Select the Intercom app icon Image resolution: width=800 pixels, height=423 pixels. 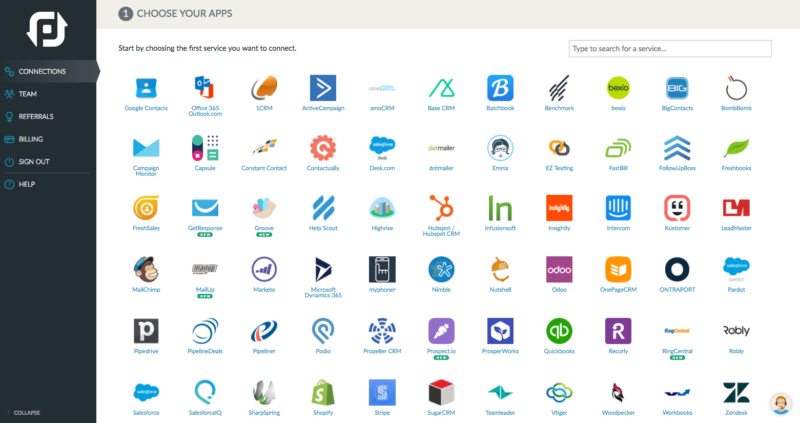point(618,208)
